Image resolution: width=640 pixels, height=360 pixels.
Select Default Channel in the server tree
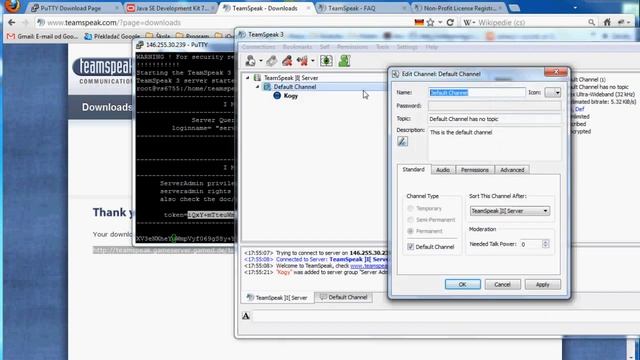click(295, 87)
